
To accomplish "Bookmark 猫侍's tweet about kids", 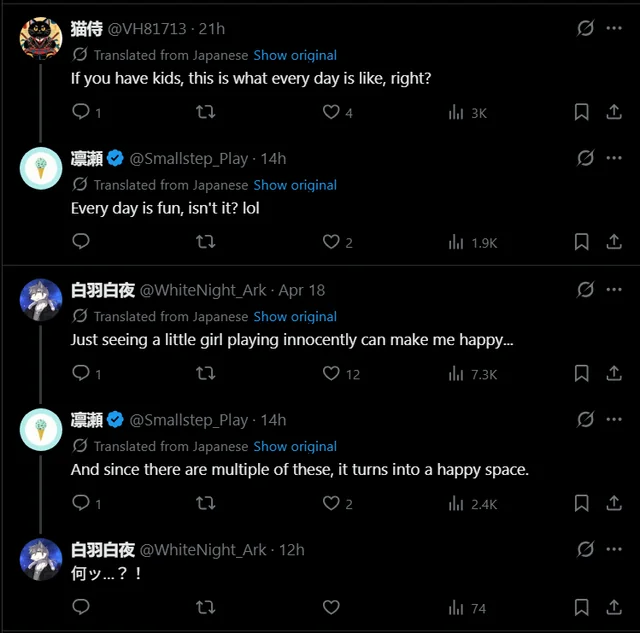I will coord(581,112).
